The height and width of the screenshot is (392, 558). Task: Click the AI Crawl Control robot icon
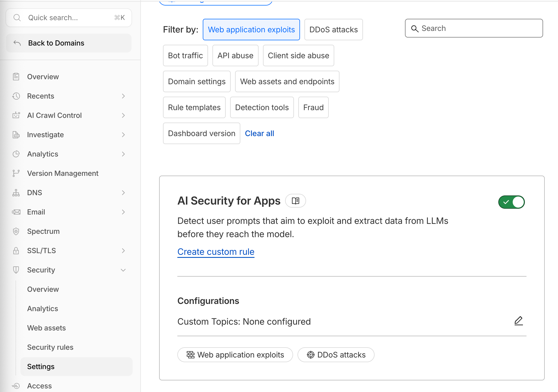(16, 115)
